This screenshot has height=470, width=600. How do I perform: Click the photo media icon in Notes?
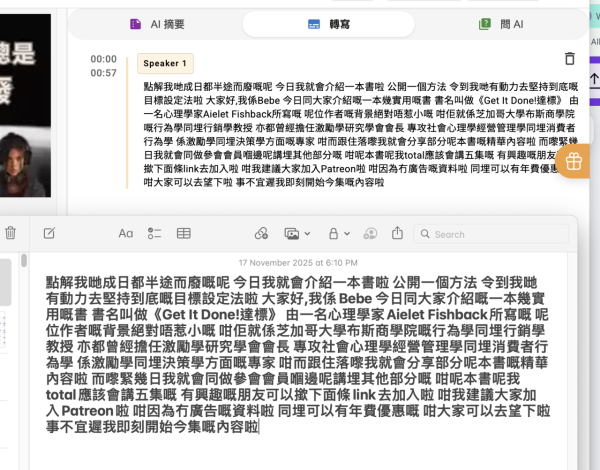[292, 233]
